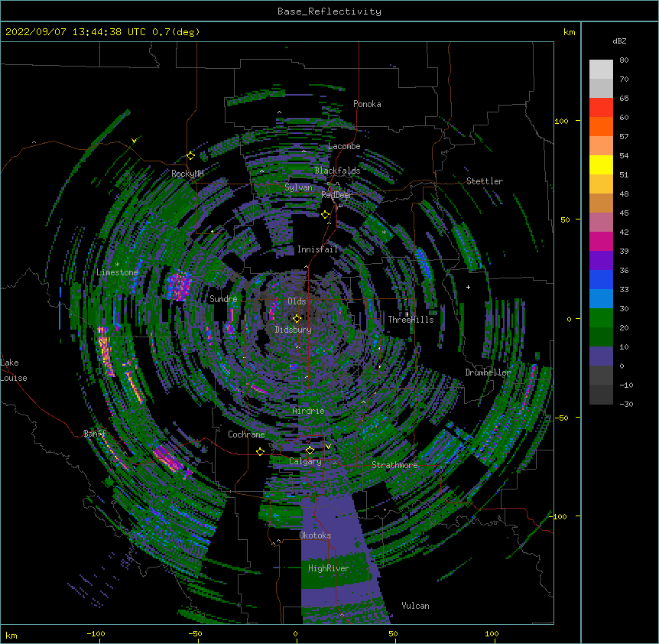659x644 pixels.
Task: Click the Blackfalds city label
Action: tap(337, 171)
